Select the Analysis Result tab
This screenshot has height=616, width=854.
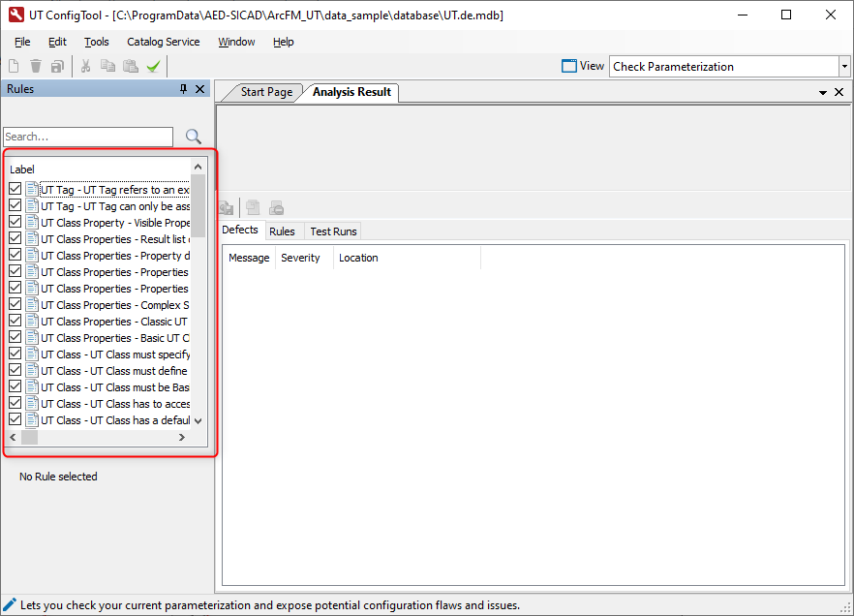click(x=351, y=92)
